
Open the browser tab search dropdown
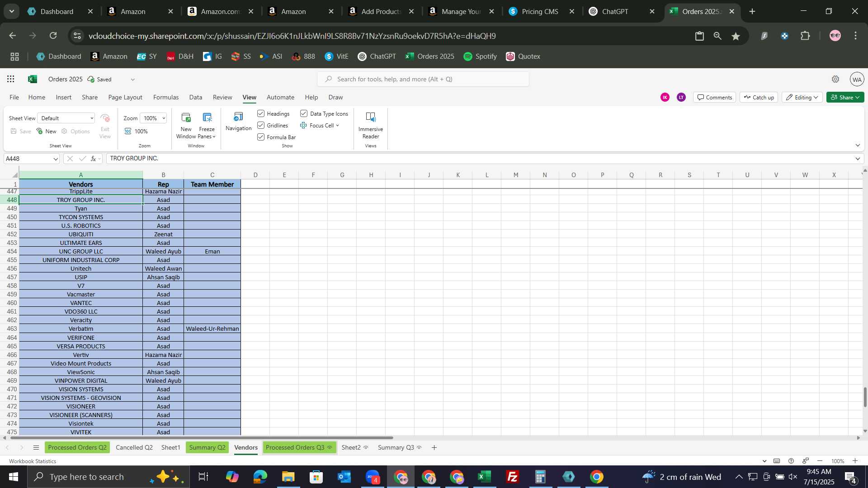pyautogui.click(x=12, y=11)
